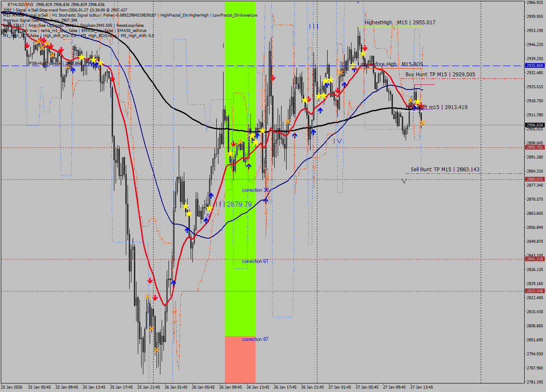Click the orange X marker near High_shift m15 label

click(x=410, y=101)
